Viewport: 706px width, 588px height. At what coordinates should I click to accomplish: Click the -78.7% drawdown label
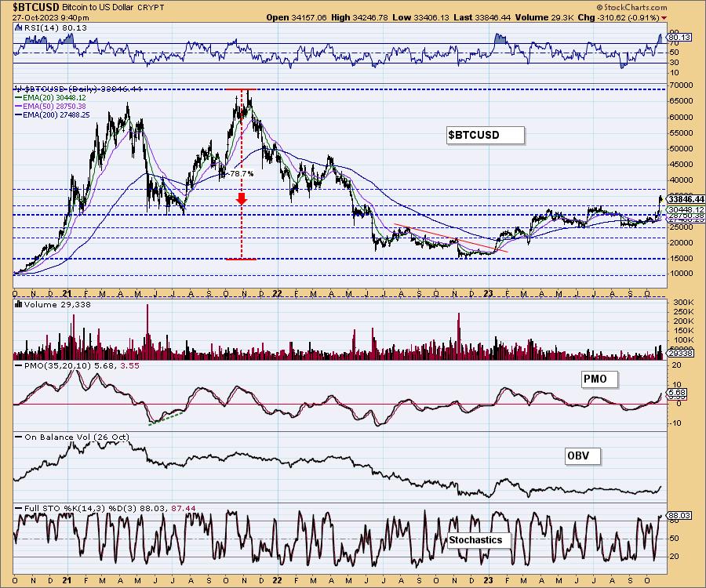(x=241, y=173)
